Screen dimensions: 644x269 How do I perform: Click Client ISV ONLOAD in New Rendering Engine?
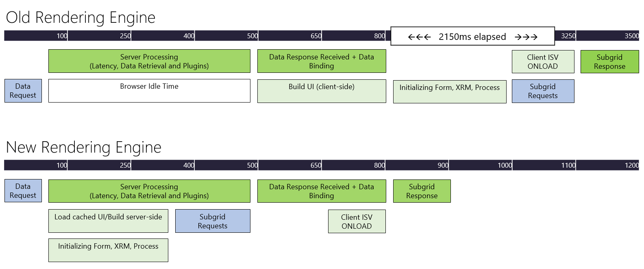pos(357,221)
